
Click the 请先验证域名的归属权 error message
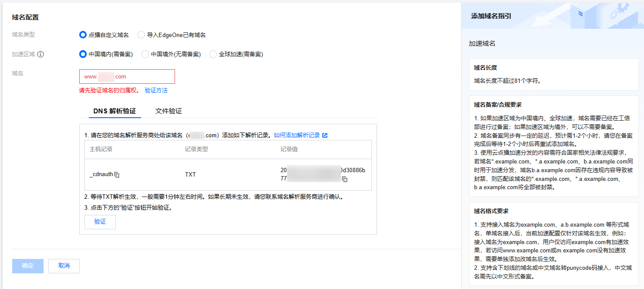click(109, 91)
